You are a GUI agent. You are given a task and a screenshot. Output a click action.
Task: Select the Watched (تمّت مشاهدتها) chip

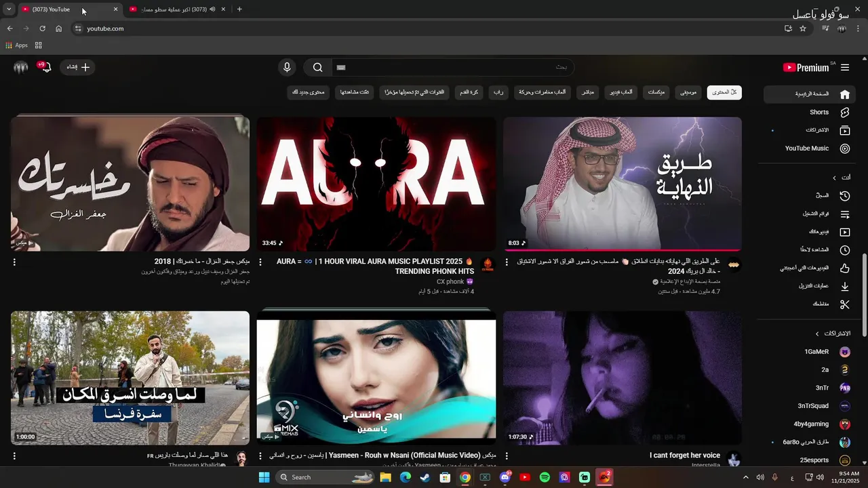coord(355,92)
